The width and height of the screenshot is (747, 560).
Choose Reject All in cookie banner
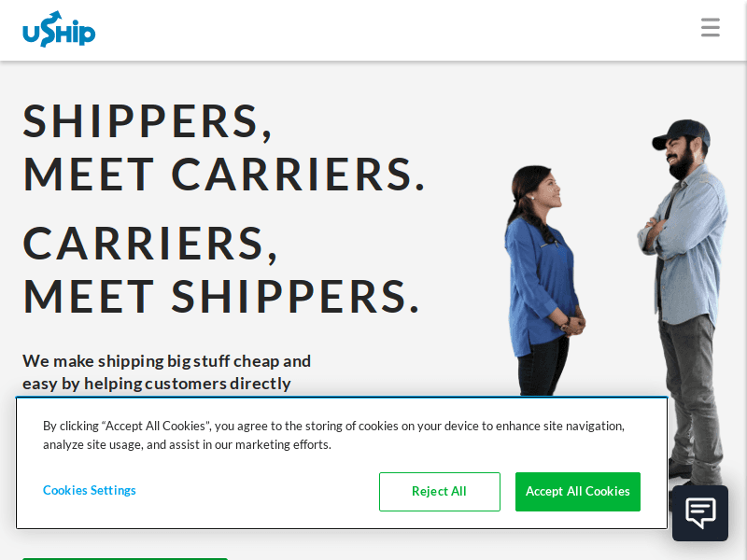pos(439,492)
